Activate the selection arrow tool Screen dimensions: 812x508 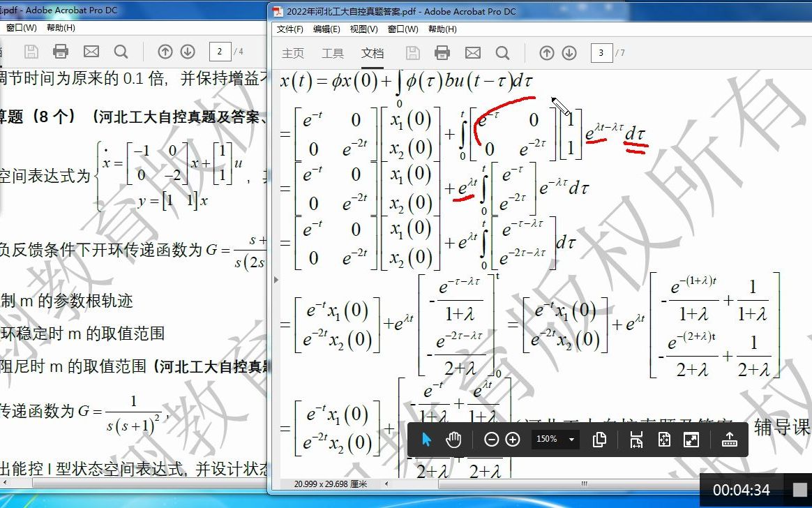pyautogui.click(x=428, y=439)
